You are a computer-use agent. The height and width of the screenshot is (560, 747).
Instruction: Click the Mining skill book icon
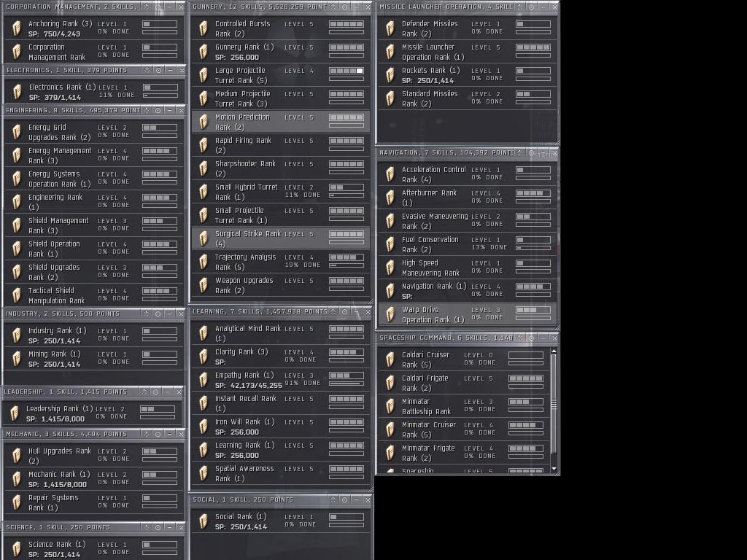point(17,359)
